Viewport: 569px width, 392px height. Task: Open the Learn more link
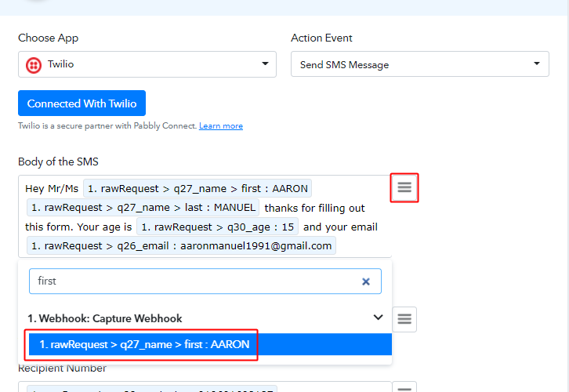[x=221, y=126]
